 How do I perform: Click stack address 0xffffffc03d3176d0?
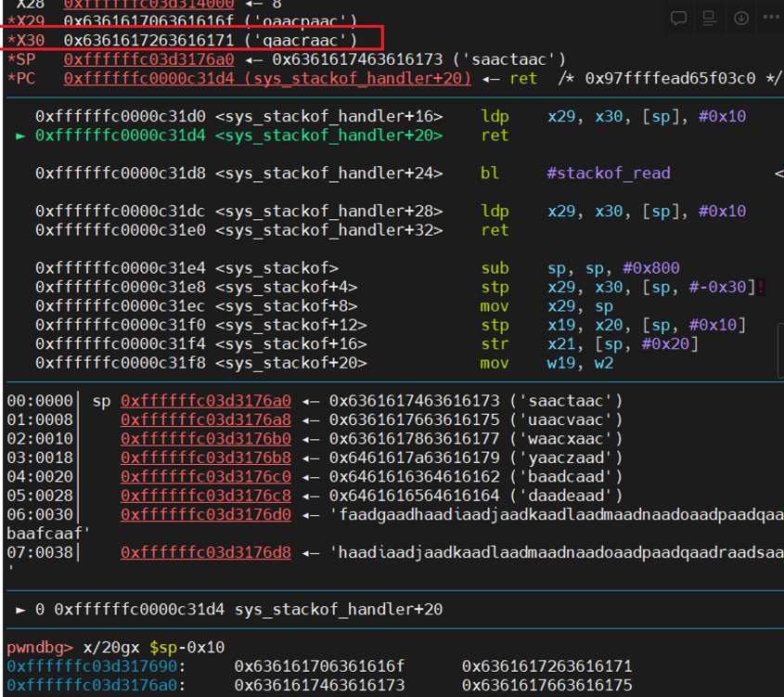[x=205, y=514]
